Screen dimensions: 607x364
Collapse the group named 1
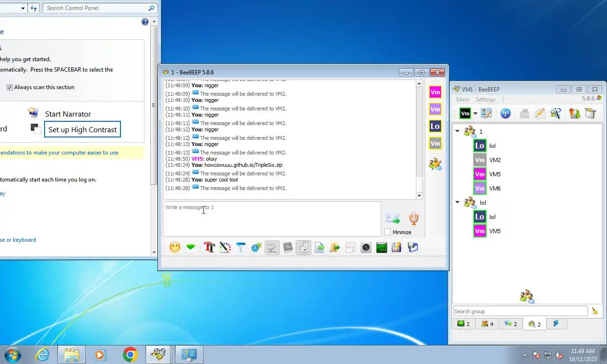point(458,131)
